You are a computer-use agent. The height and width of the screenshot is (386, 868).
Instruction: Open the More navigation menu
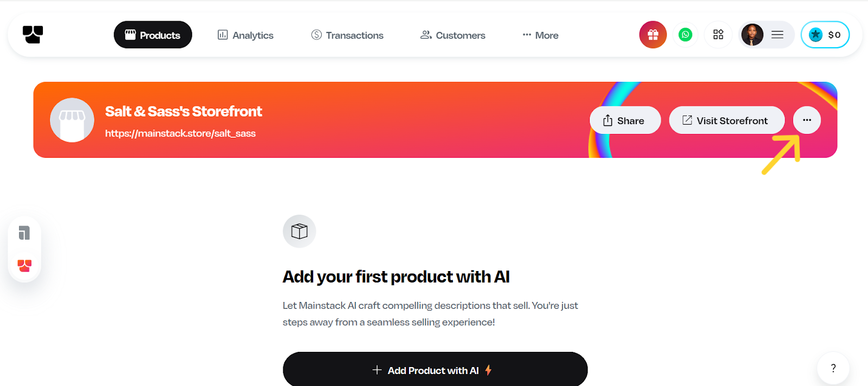tap(540, 35)
